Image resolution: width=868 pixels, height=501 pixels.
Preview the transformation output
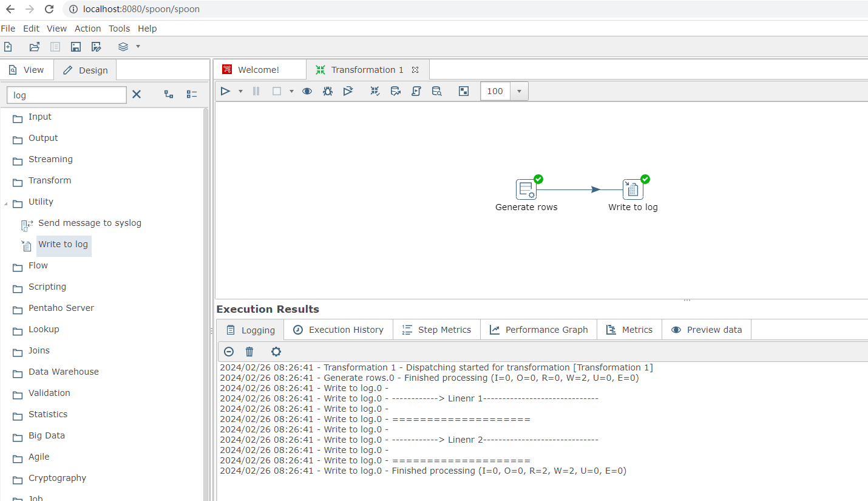pyautogui.click(x=307, y=91)
